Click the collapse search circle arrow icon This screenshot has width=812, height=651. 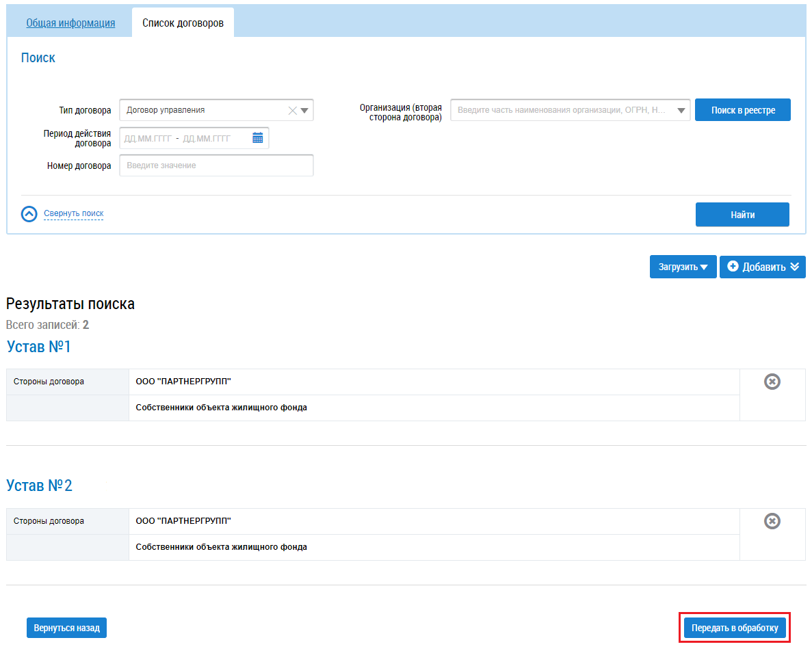coord(29,214)
